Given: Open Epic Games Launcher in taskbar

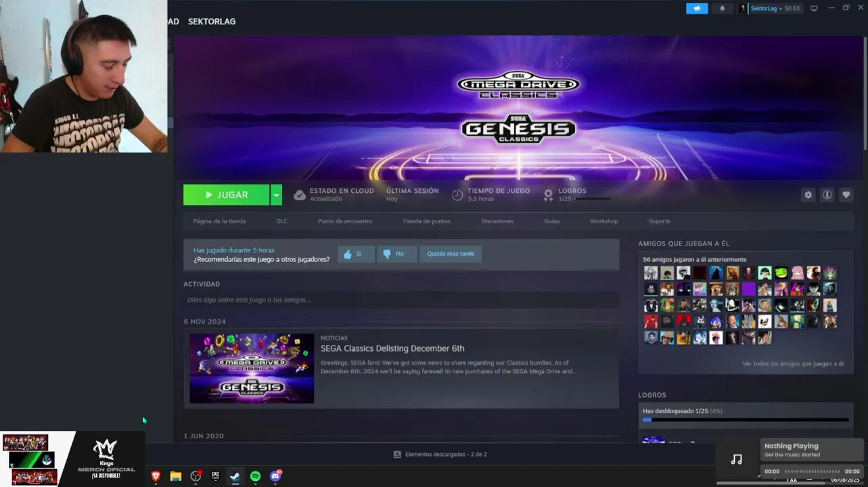Looking at the screenshot, I should click(215, 476).
